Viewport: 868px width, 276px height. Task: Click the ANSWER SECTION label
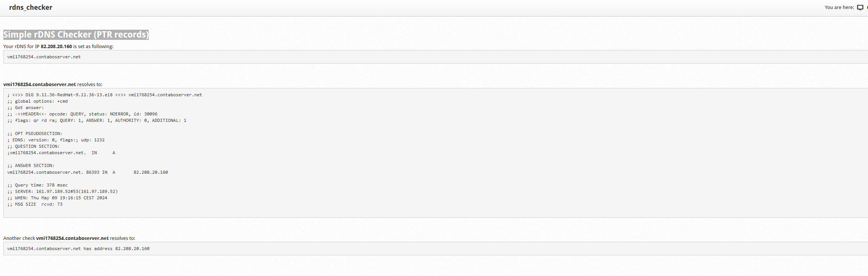coord(31,166)
